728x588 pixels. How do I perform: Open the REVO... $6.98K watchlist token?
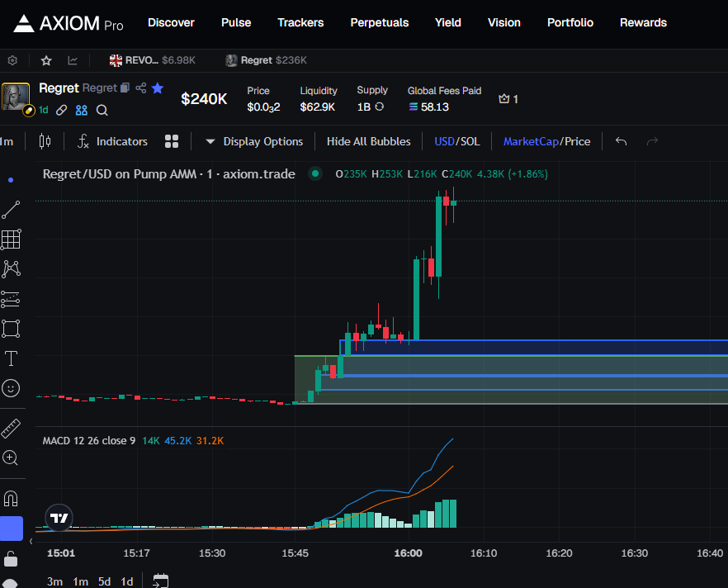tap(152, 60)
